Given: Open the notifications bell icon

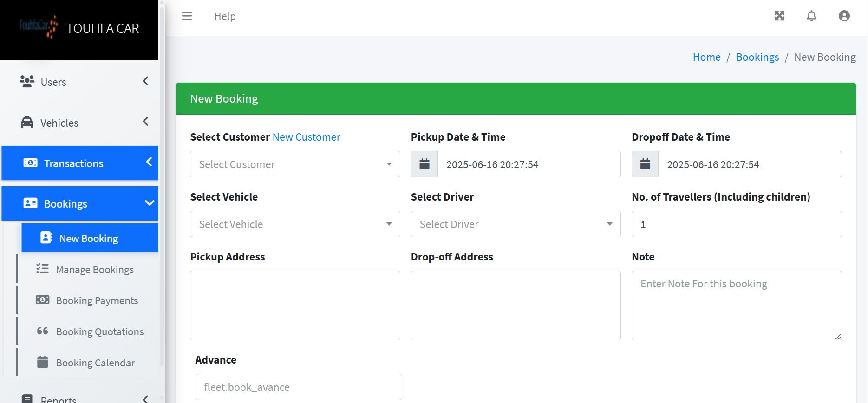Looking at the screenshot, I should pyautogui.click(x=811, y=16).
